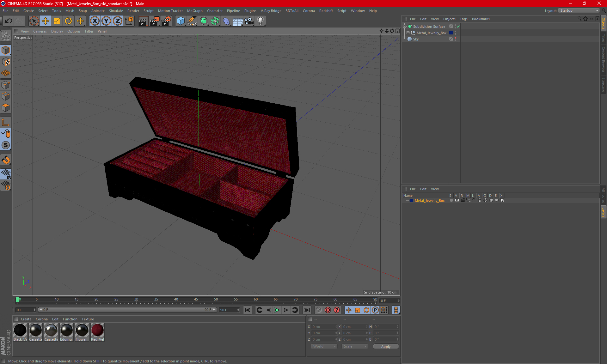Click frame 45 on timeline ruler
Image resolution: width=607 pixels, height=364 pixels.
click(196, 300)
